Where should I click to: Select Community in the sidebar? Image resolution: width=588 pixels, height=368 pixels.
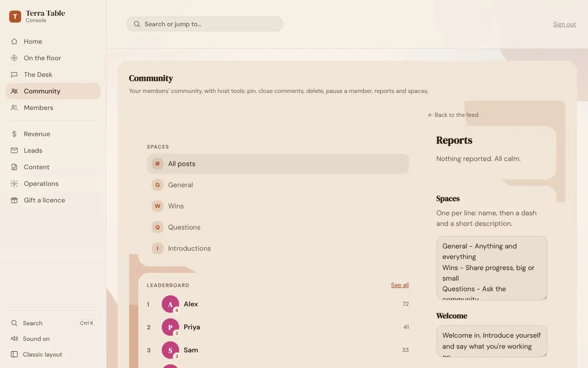[x=53, y=91]
